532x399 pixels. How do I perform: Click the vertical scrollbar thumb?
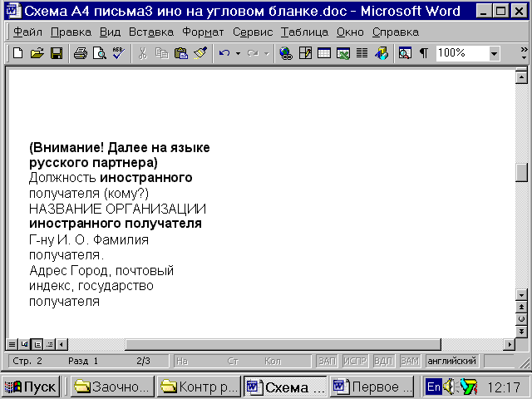521,173
